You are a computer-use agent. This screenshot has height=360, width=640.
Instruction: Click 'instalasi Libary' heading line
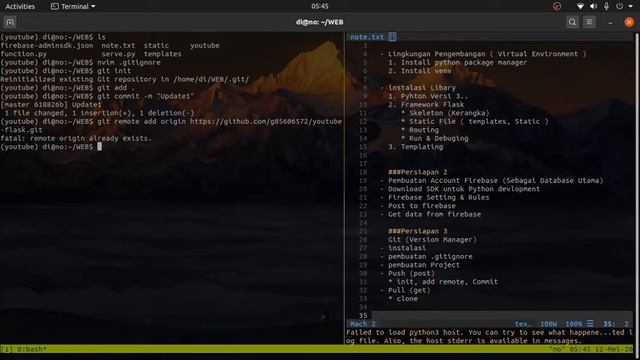[x=418, y=88]
